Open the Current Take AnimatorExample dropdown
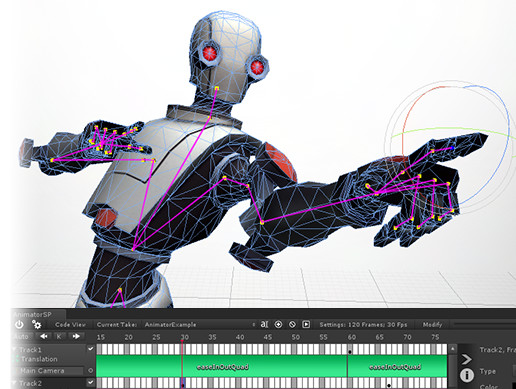The width and height of the screenshot is (516, 389). tap(200, 324)
